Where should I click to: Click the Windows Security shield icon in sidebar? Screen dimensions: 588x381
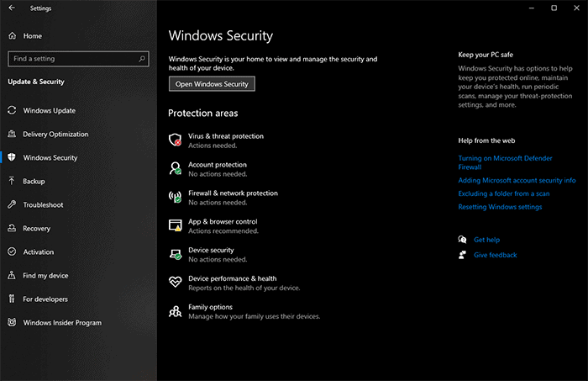coord(12,157)
